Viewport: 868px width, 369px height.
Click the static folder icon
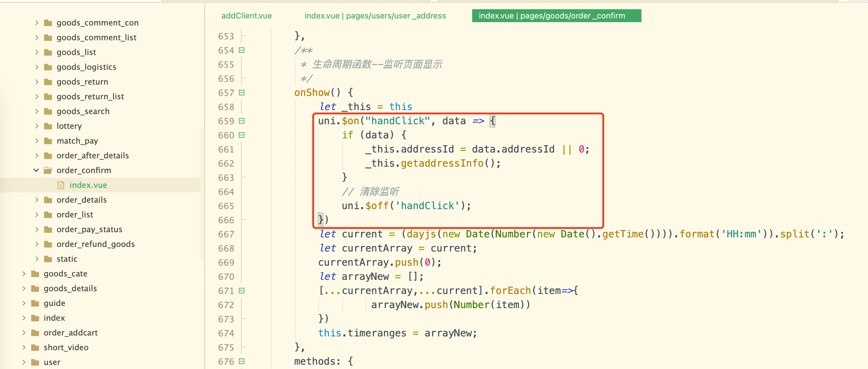pos(48,259)
